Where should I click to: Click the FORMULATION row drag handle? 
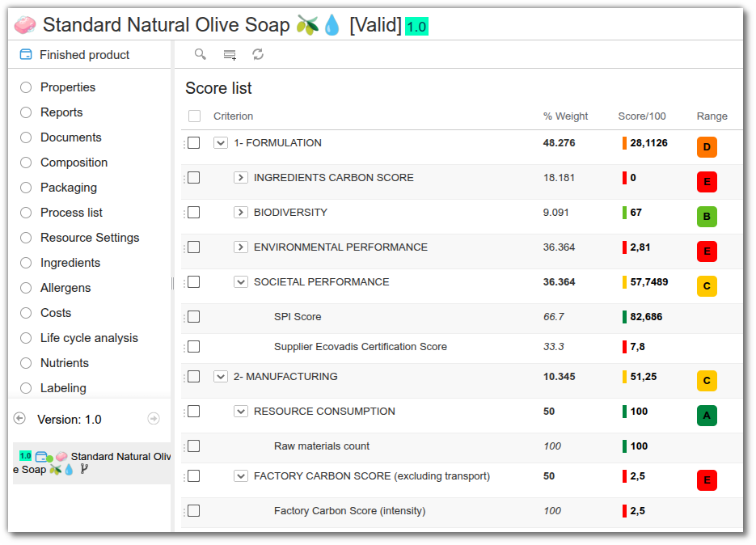(184, 143)
